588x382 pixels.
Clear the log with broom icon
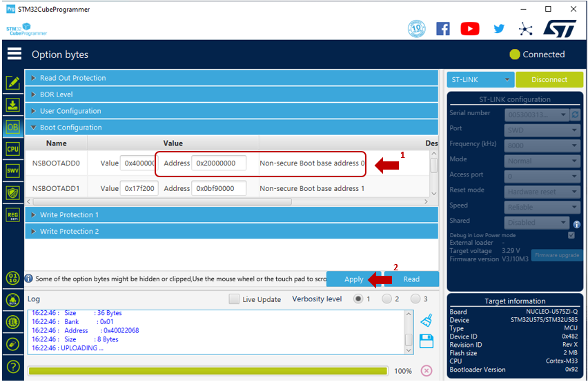coord(427,321)
